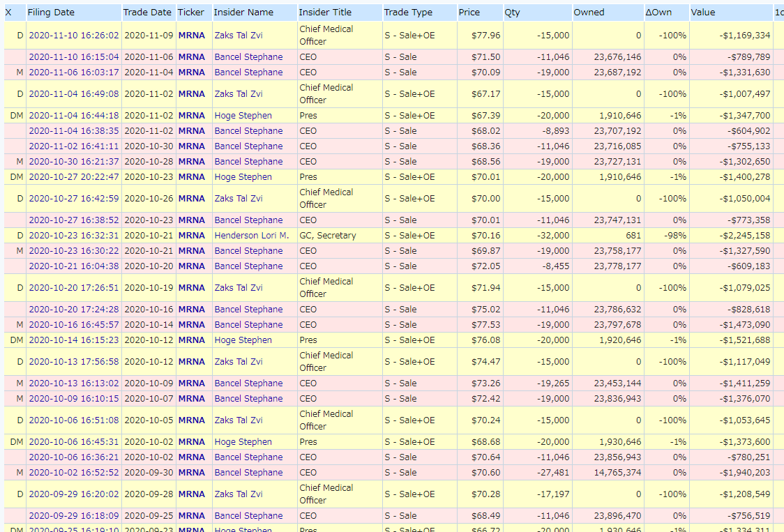Viewport: 784px width, 532px height.
Task: Select value cell -$2,245,158
Action: pyautogui.click(x=744, y=236)
